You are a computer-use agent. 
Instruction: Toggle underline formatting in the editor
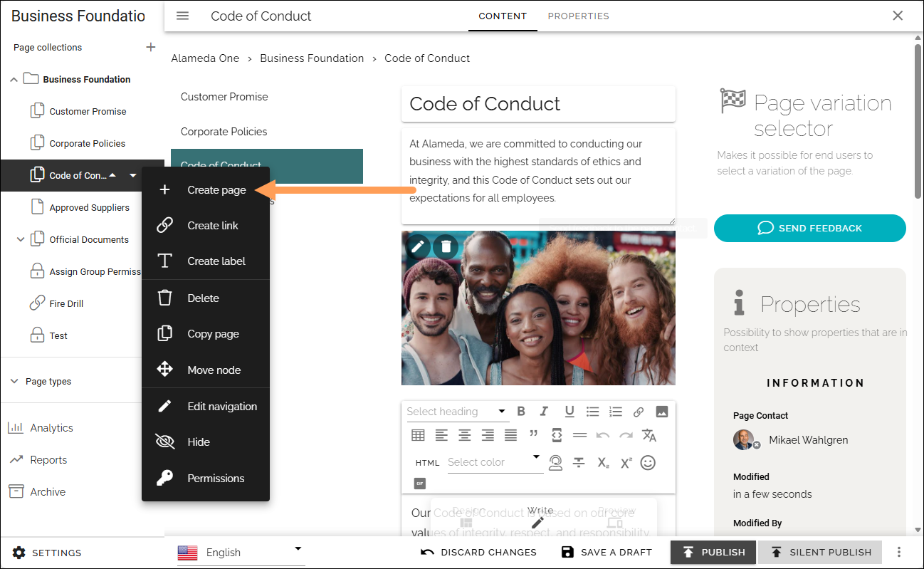tap(569, 412)
